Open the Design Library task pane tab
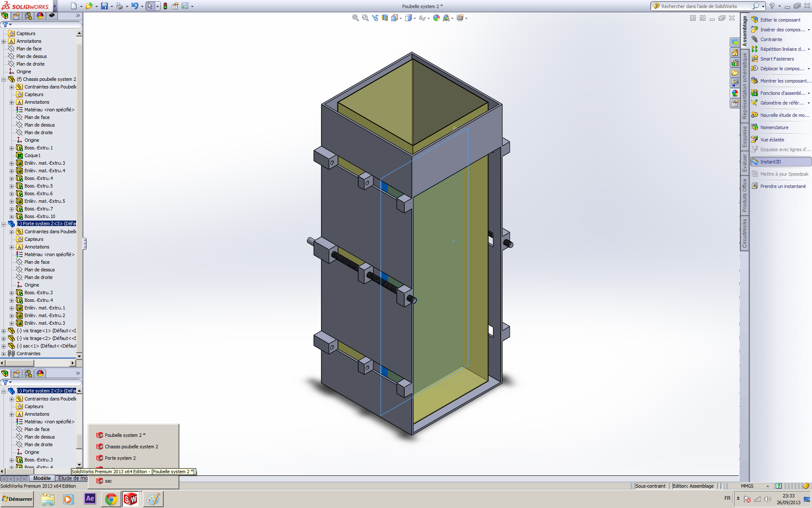This screenshot has width=812, height=508. pos(735,63)
